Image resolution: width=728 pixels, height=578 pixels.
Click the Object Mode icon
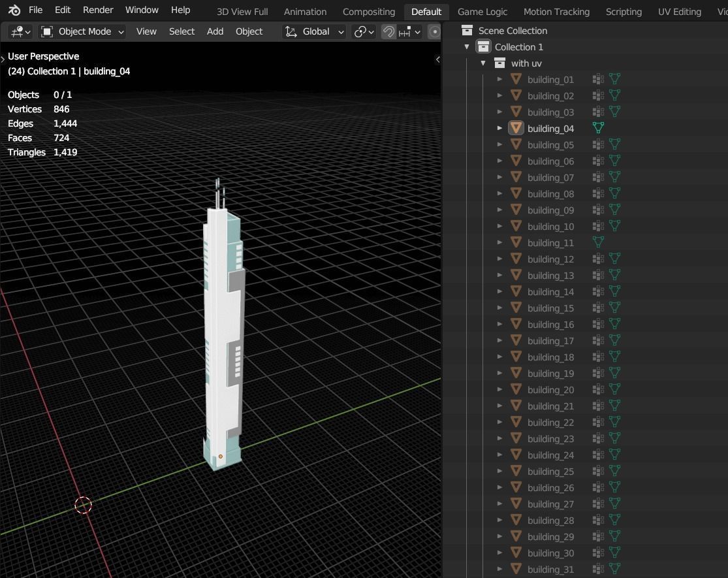[x=47, y=31]
